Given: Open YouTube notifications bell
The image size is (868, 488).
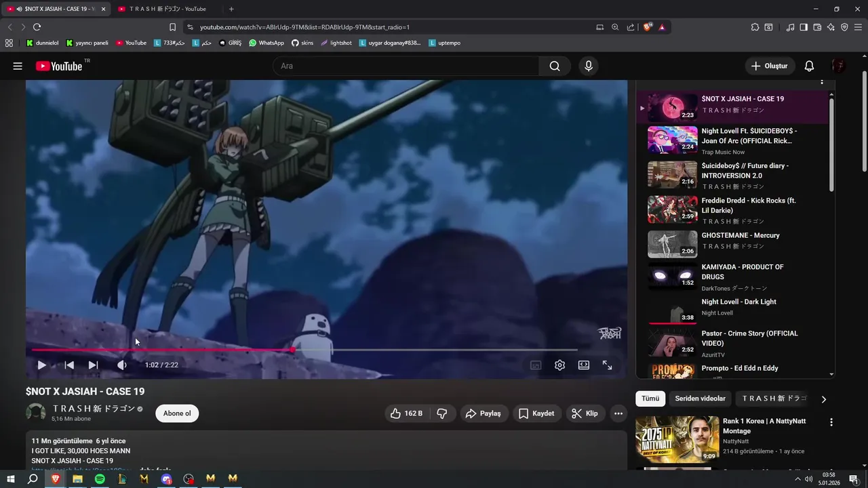Looking at the screenshot, I should point(809,66).
